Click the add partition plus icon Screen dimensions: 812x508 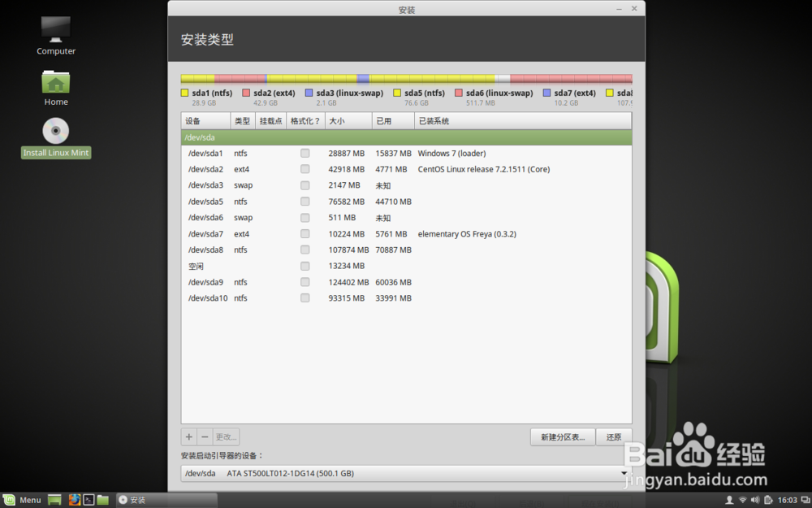(188, 436)
